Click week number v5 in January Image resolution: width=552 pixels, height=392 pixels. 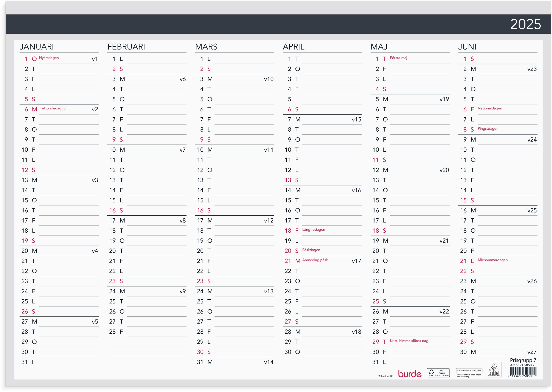click(95, 322)
